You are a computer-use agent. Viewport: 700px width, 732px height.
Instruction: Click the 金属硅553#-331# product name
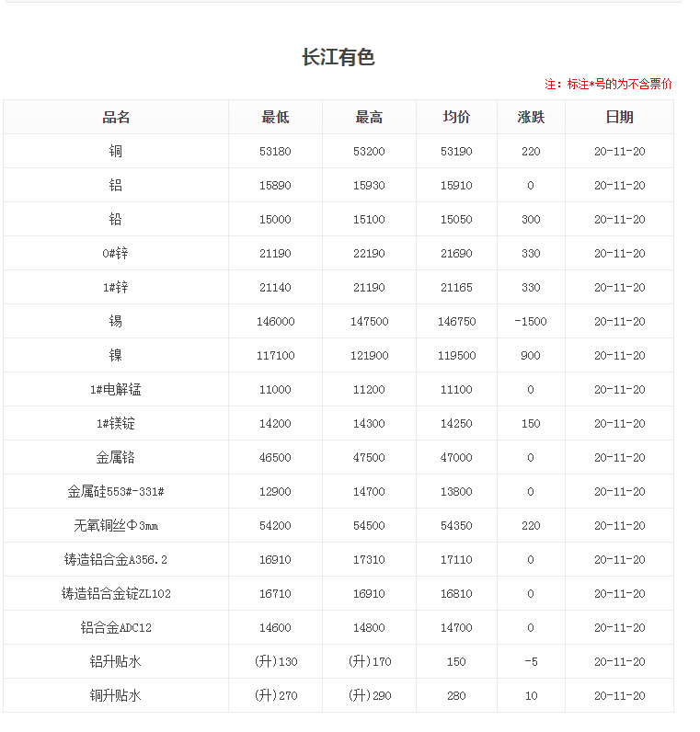point(116,491)
